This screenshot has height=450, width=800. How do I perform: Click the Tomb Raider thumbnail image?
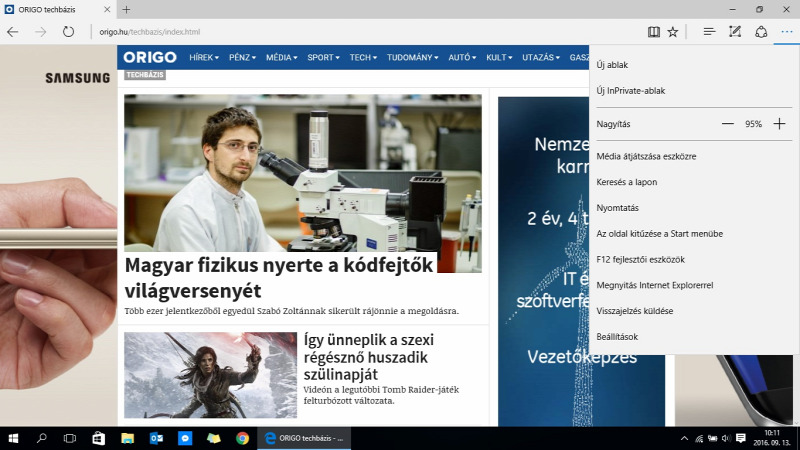[210, 375]
